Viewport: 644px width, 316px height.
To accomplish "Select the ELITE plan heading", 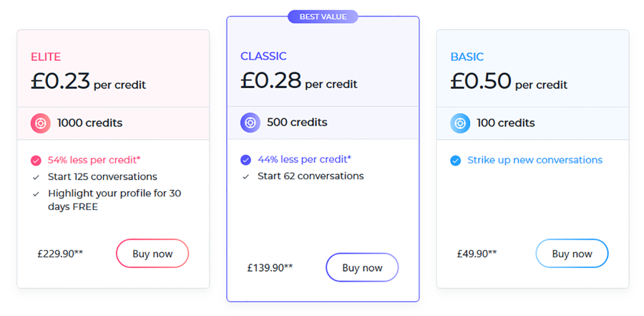I will click(46, 57).
